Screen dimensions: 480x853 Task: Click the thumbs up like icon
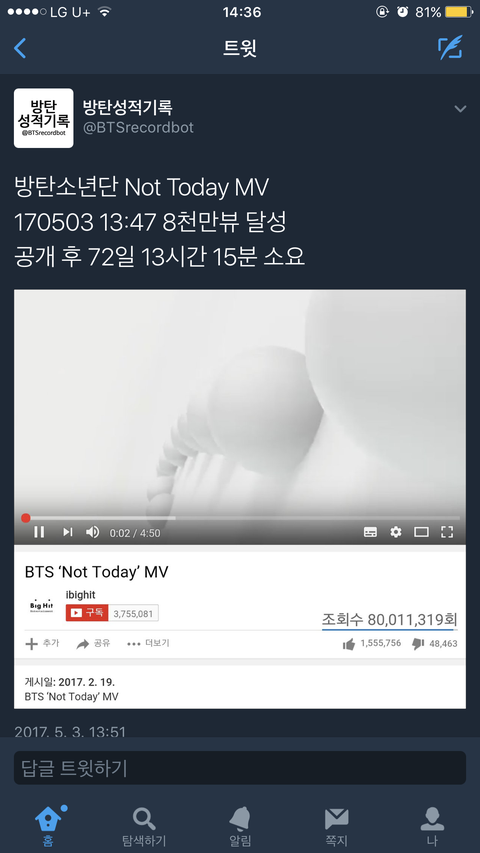pyautogui.click(x=349, y=644)
